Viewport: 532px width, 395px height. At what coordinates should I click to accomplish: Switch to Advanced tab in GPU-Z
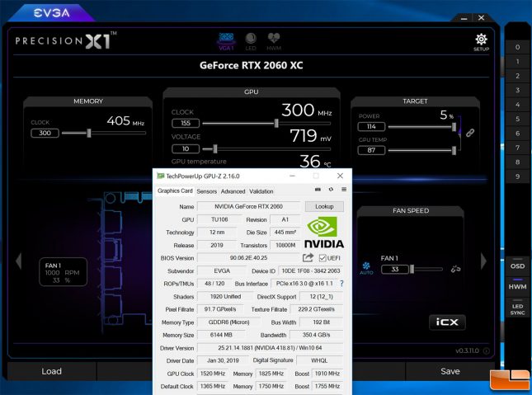(x=233, y=191)
